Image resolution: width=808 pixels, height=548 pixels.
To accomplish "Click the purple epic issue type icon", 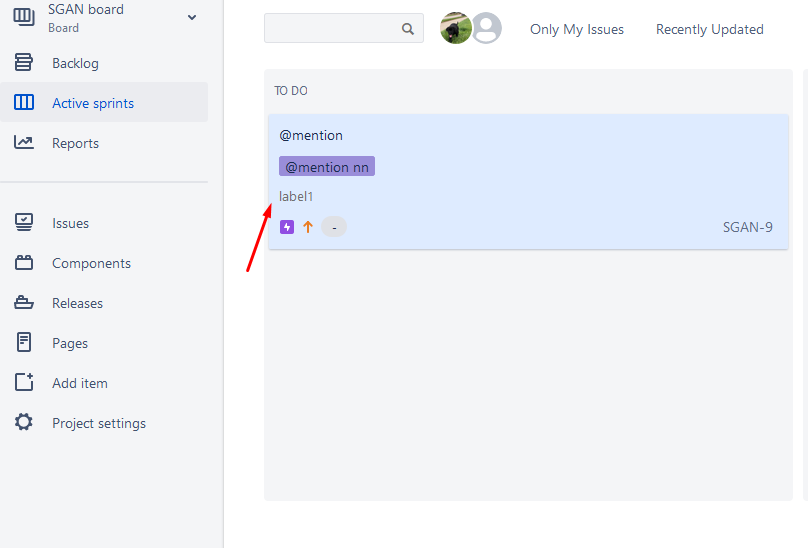I will pyautogui.click(x=287, y=227).
